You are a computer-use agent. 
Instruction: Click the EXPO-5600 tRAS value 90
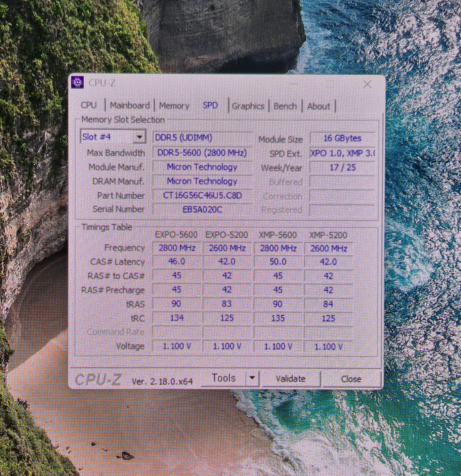[x=177, y=303]
